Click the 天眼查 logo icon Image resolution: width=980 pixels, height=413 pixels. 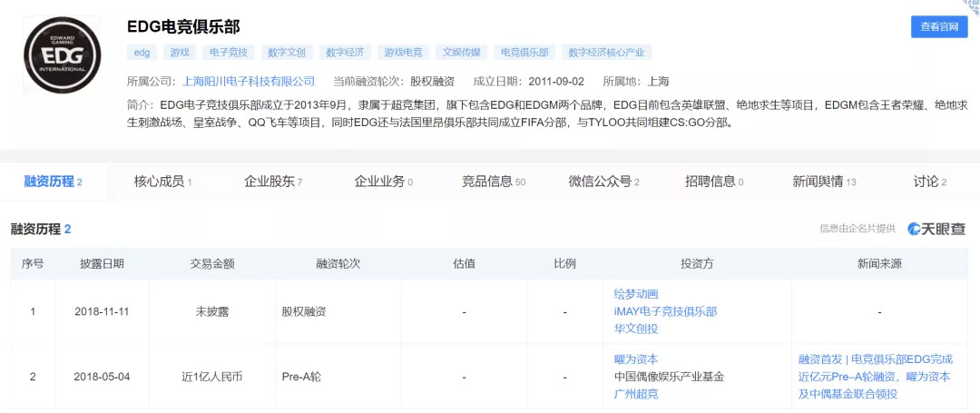click(x=936, y=229)
